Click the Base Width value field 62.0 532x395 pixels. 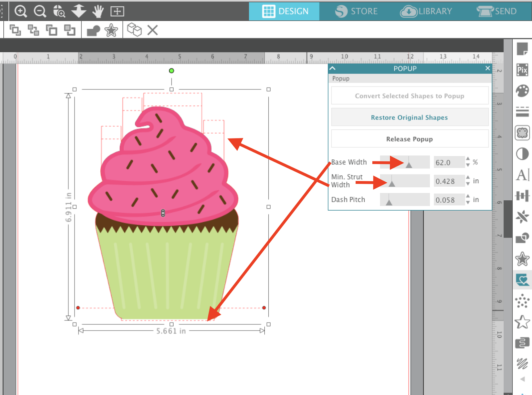(449, 162)
